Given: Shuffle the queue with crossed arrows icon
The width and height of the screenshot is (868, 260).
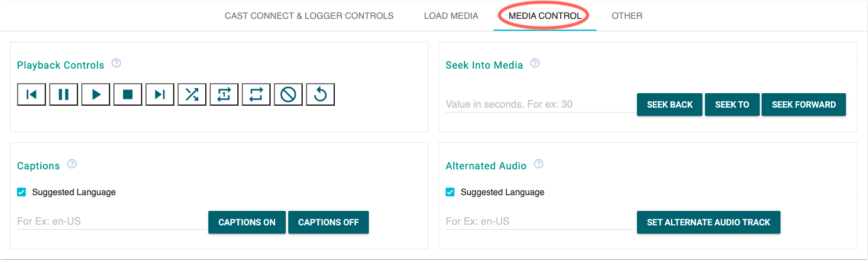Looking at the screenshot, I should [192, 94].
